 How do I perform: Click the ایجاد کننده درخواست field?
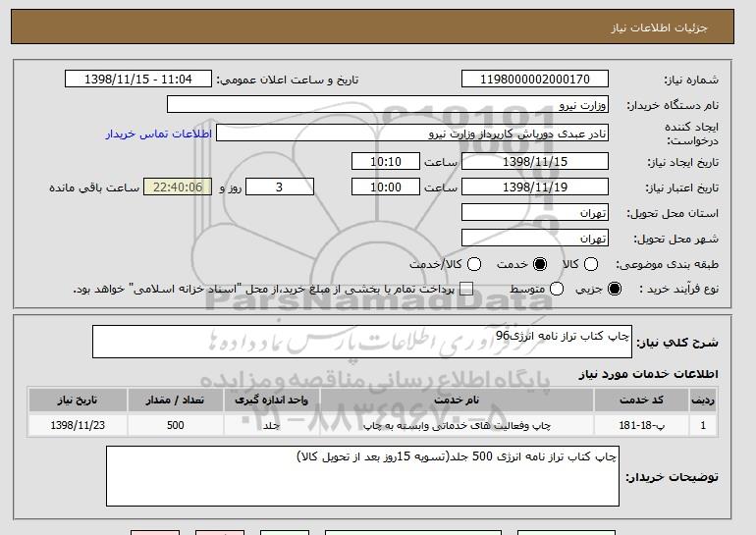412,134
